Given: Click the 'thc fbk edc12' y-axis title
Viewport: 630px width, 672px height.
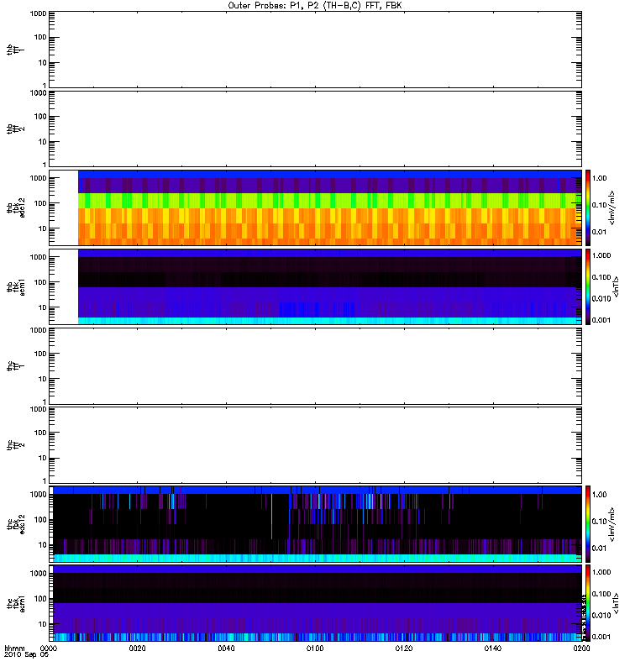Looking at the screenshot, I should pos(16,523).
